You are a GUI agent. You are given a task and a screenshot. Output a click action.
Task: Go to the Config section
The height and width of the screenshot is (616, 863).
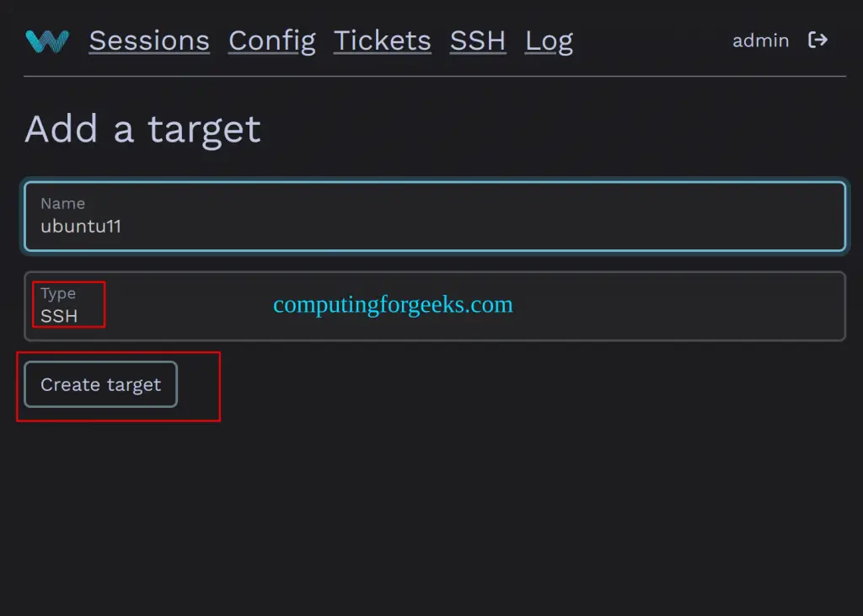(272, 40)
